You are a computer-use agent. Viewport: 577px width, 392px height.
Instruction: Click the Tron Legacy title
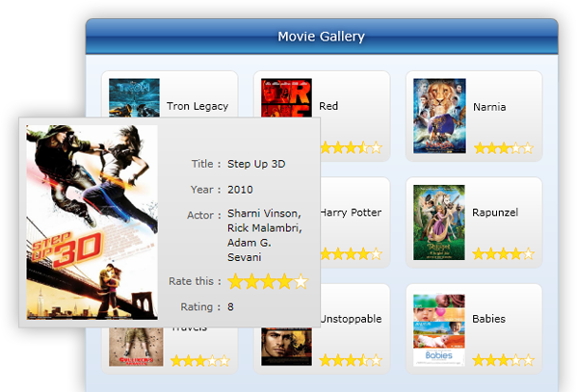point(197,106)
